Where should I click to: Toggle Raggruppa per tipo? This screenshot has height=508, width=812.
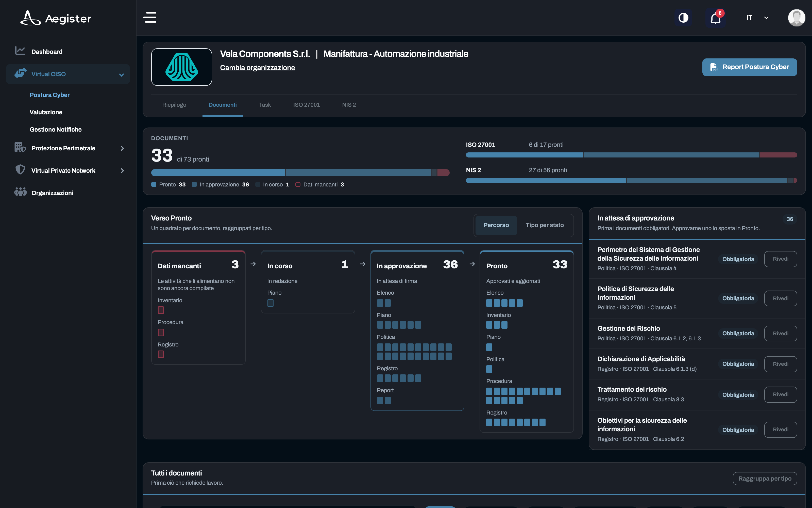point(765,479)
